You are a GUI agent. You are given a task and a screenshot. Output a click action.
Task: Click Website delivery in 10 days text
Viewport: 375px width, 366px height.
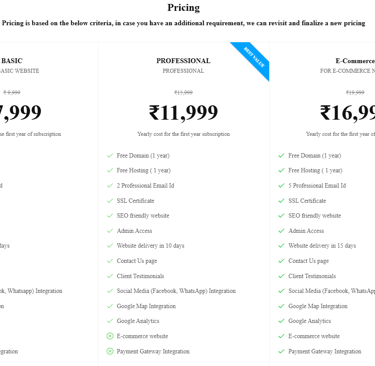pos(150,246)
